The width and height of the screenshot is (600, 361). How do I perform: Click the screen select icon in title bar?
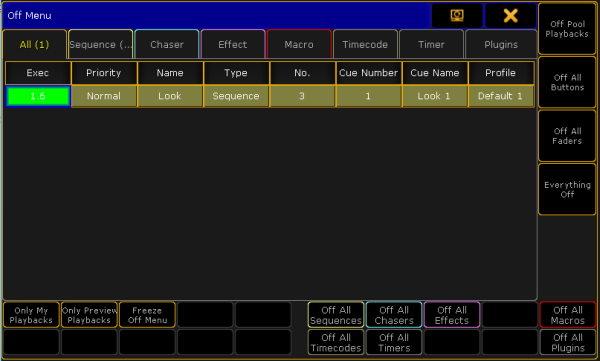pos(457,15)
